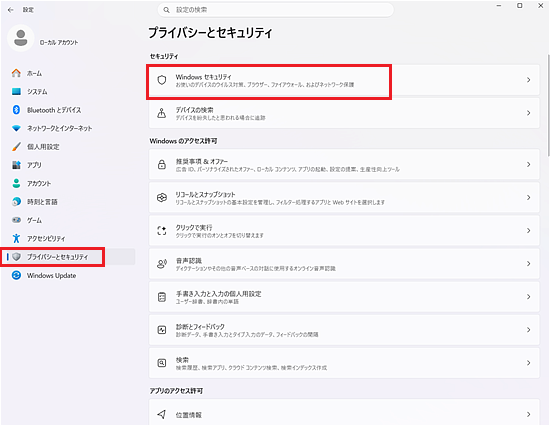Screen dimensions: 550x426
Task: Click the Find my device icon
Action: 162,113
